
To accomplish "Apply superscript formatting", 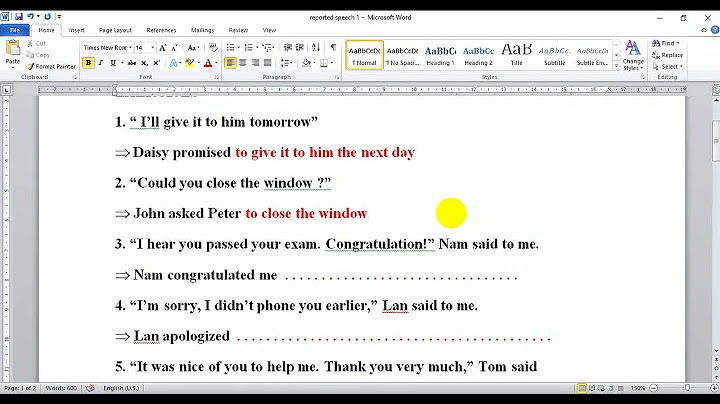I will point(156,63).
